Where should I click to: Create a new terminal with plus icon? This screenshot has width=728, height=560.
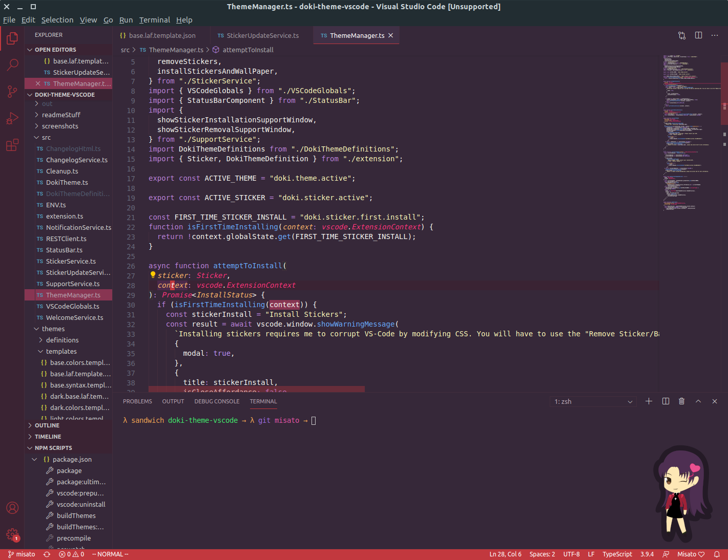[649, 401]
